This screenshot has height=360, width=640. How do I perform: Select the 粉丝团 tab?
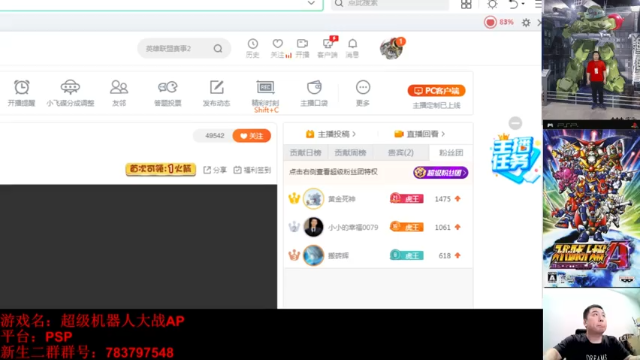(451, 153)
